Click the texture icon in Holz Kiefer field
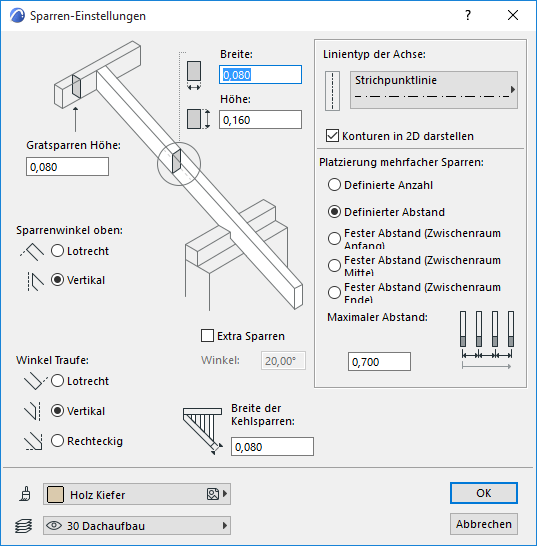 coord(213,494)
